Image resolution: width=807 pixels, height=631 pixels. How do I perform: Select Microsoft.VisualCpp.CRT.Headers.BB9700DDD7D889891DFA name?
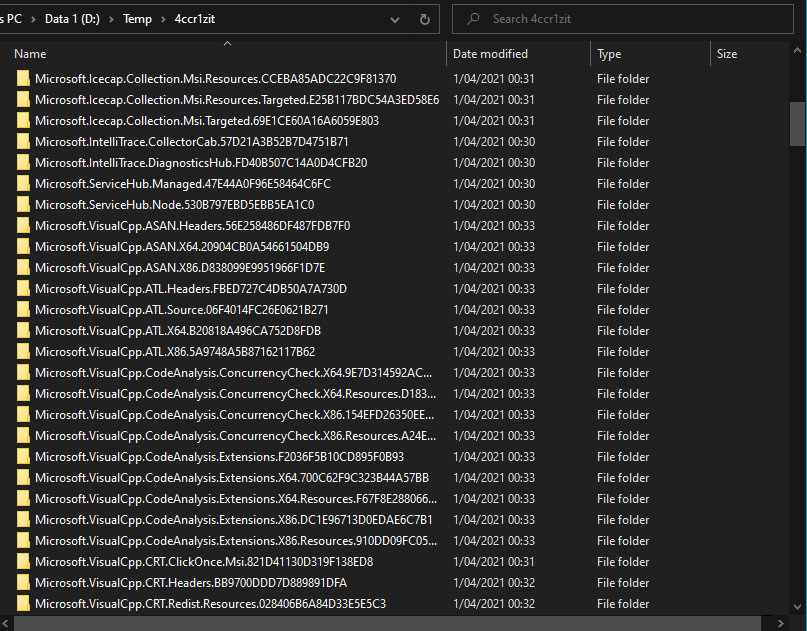point(191,583)
